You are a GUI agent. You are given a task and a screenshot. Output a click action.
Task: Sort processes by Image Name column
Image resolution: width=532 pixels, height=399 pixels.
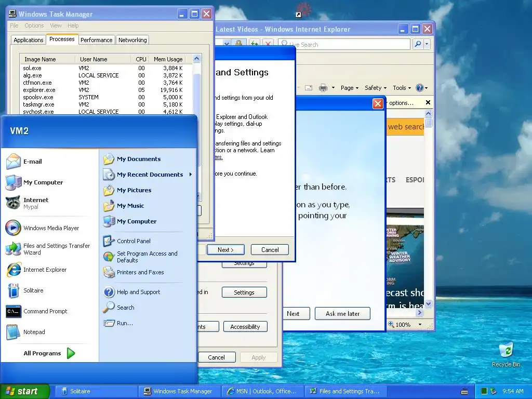coord(47,59)
